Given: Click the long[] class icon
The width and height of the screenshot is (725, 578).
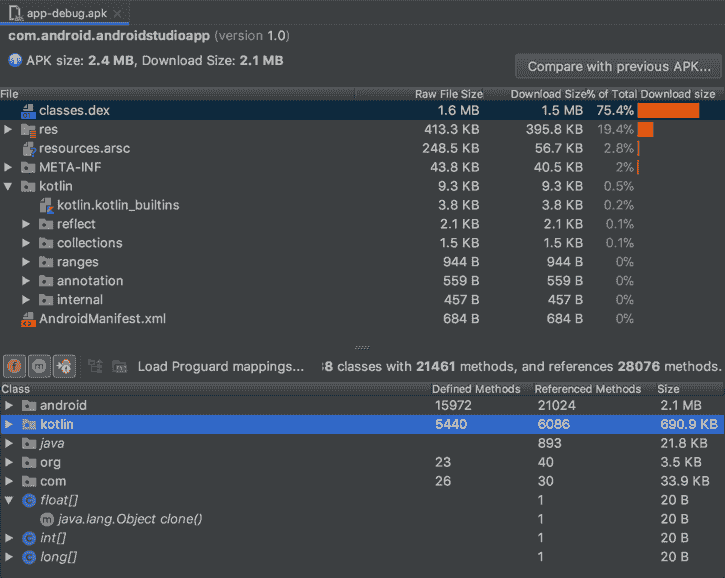Looking at the screenshot, I should coord(29,558).
